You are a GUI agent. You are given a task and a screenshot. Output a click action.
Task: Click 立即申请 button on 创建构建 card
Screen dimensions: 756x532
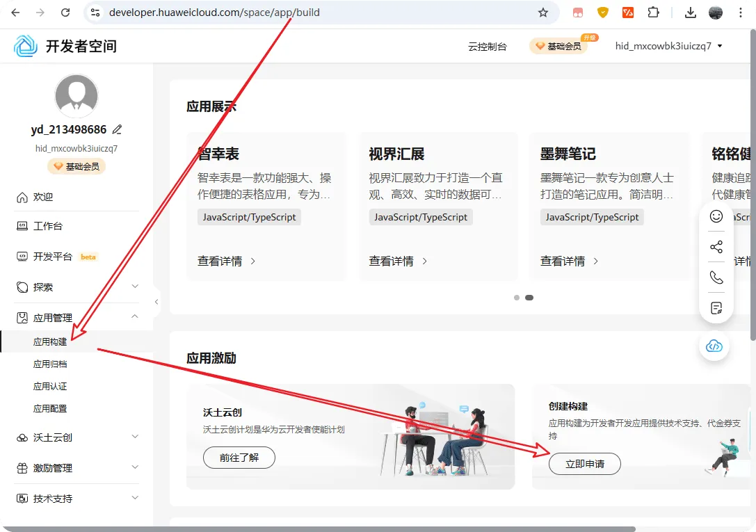(x=585, y=464)
